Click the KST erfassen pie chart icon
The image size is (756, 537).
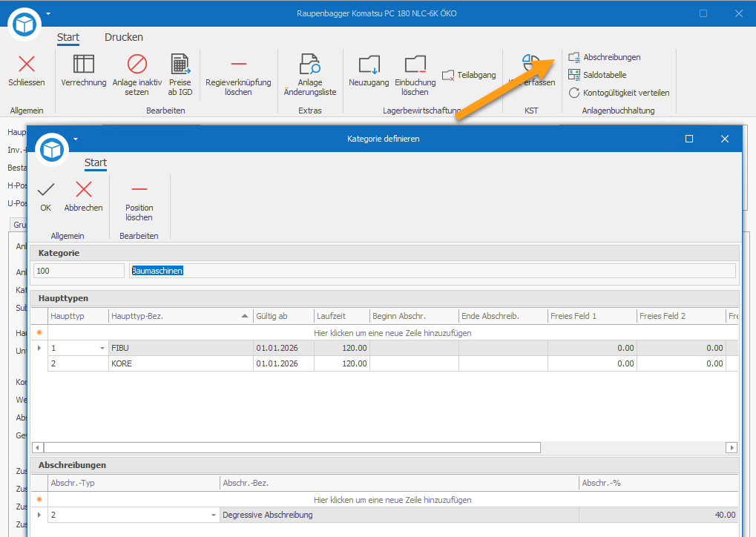point(531,63)
